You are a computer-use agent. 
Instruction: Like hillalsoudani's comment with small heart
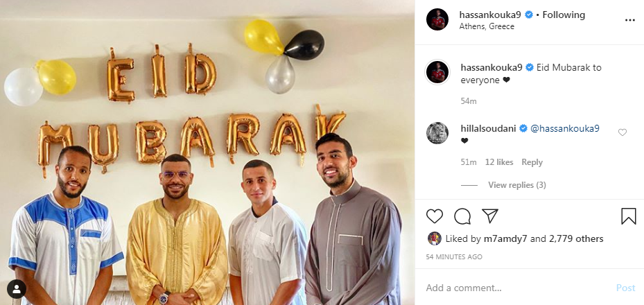click(x=623, y=132)
